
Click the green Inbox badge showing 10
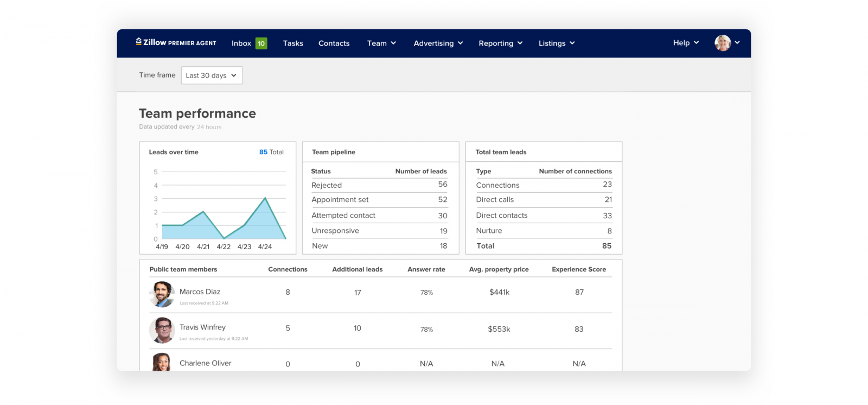tap(261, 43)
